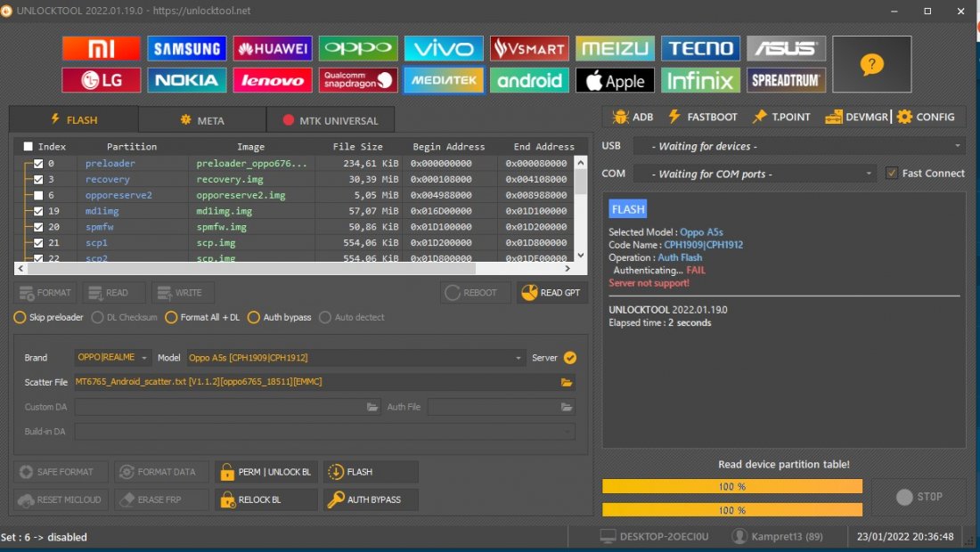Click the partition list scroll-right arrow
The height and width of the screenshot is (552, 980).
click(x=567, y=269)
